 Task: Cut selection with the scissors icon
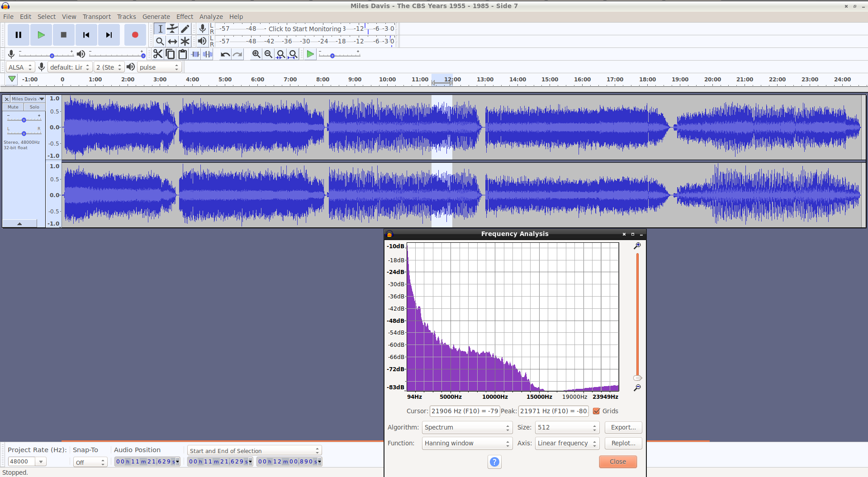point(158,54)
